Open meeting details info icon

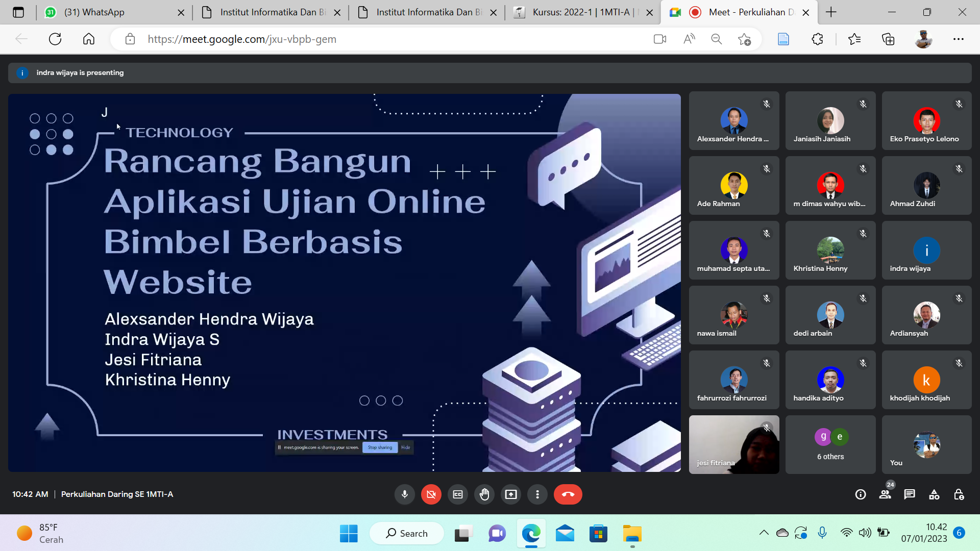click(x=861, y=494)
